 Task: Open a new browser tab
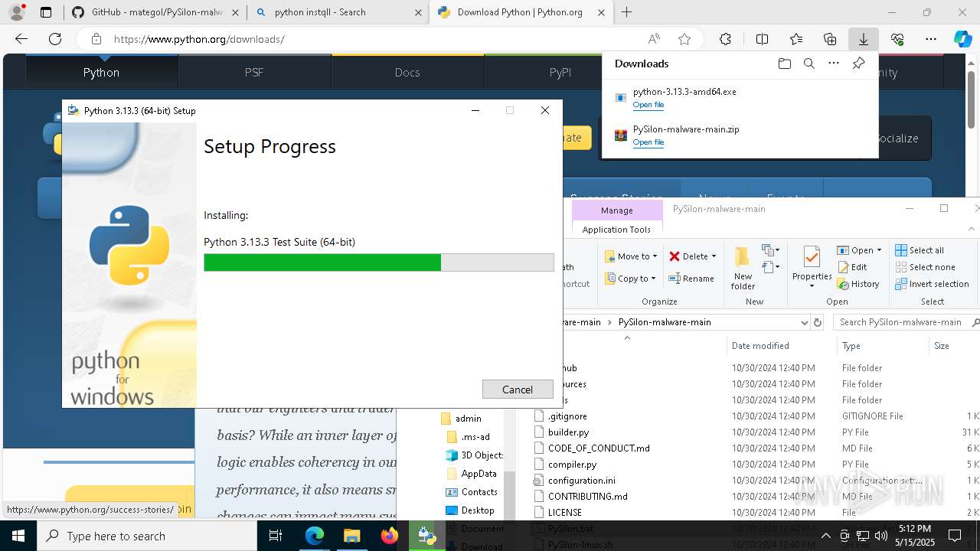pyautogui.click(x=627, y=12)
